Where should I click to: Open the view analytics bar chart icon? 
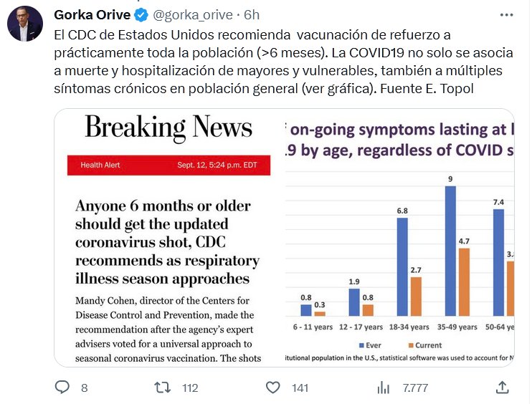[x=383, y=388]
